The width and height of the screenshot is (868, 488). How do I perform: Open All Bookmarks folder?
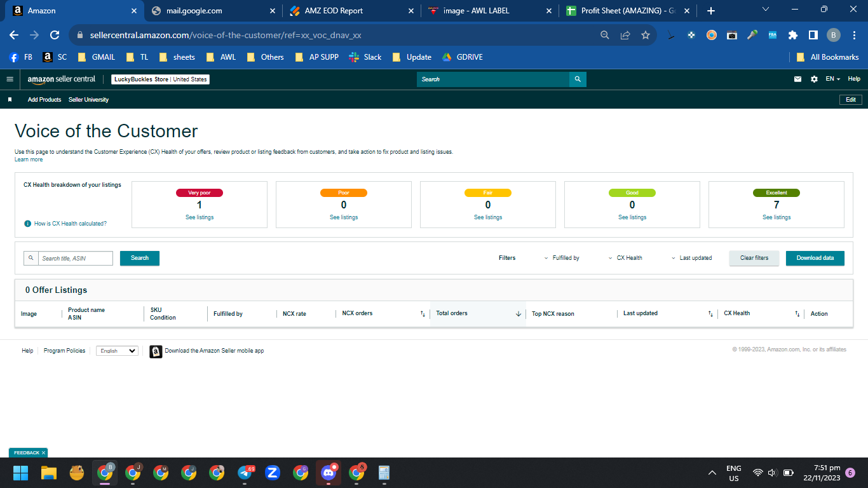pyautogui.click(x=827, y=57)
